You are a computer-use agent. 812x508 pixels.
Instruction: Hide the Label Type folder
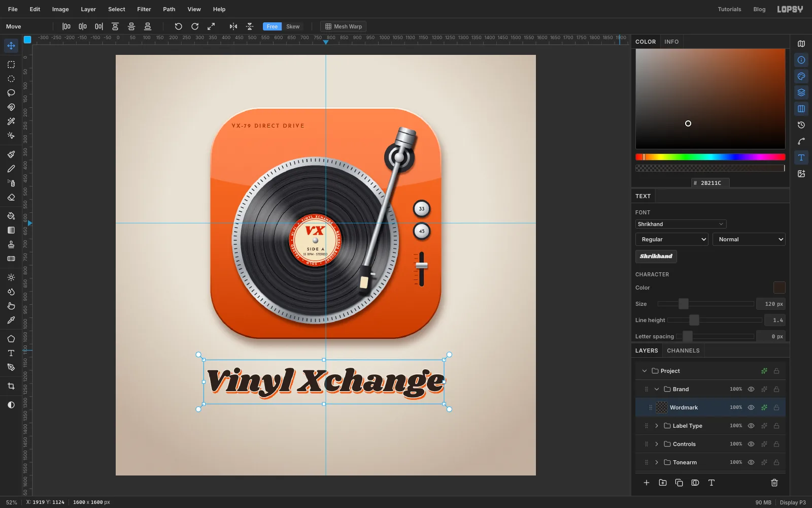click(x=751, y=426)
